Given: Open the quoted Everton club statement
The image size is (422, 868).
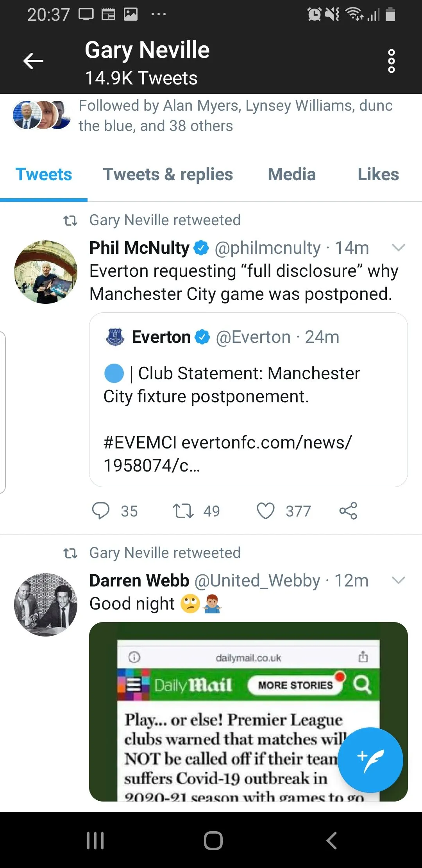Looking at the screenshot, I should [248, 400].
